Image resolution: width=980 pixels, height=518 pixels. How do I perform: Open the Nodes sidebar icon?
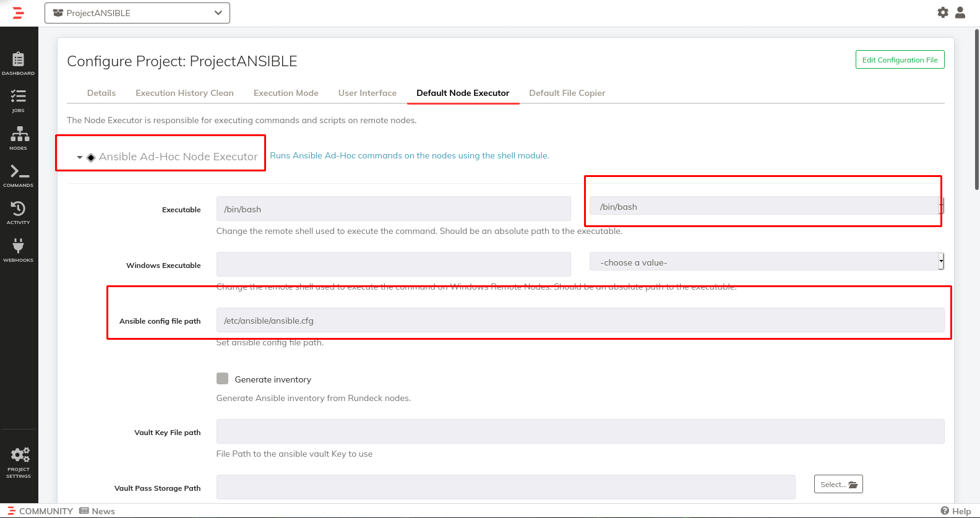(x=19, y=138)
